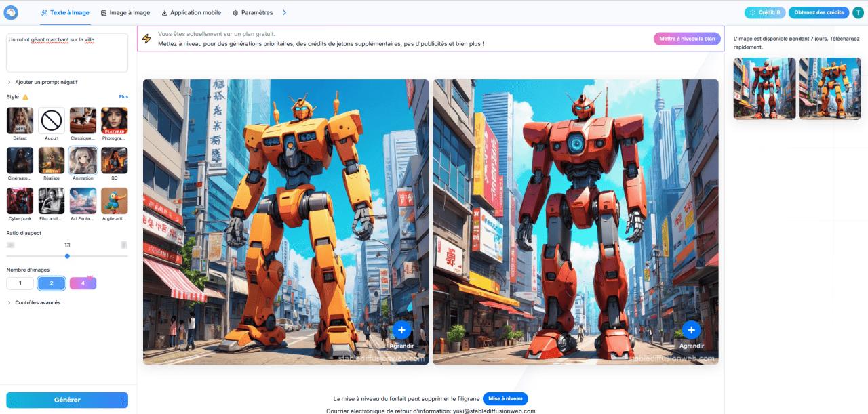Click the aspect ratio slider handle
This screenshot has width=868, height=414.
(67, 256)
